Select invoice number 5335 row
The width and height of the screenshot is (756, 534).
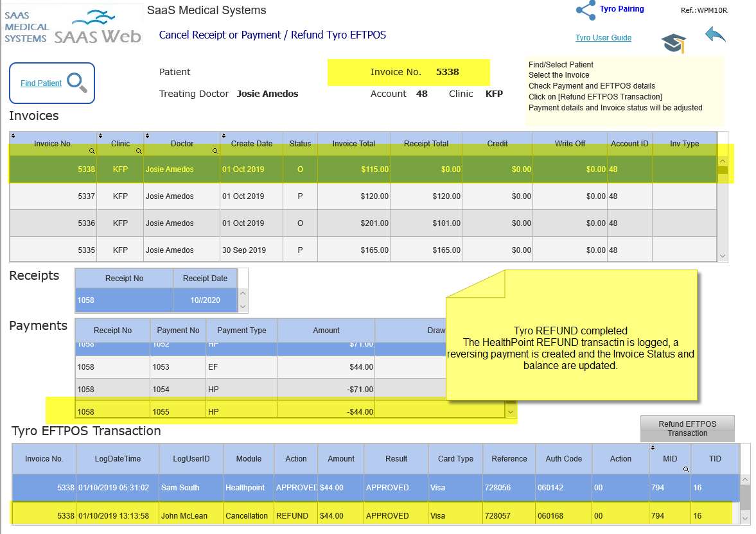(x=363, y=250)
